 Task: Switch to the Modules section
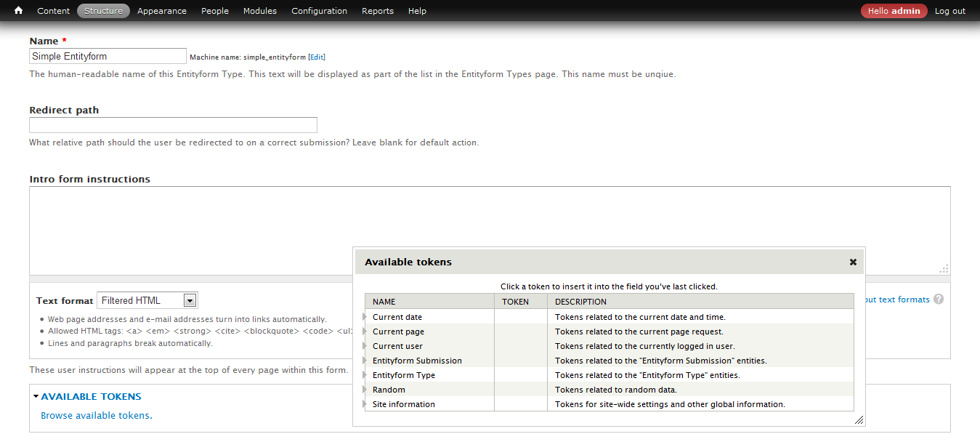tap(259, 10)
